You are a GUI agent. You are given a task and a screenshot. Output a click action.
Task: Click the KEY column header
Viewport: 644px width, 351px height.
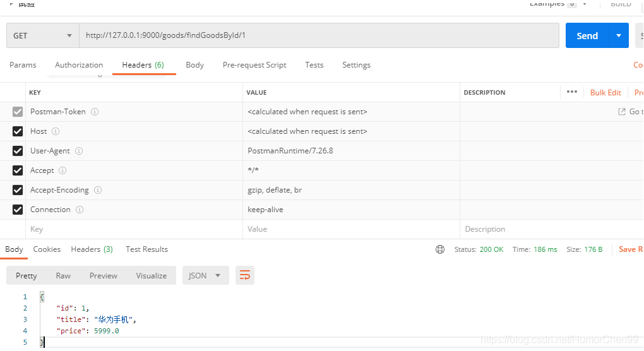pyautogui.click(x=35, y=92)
